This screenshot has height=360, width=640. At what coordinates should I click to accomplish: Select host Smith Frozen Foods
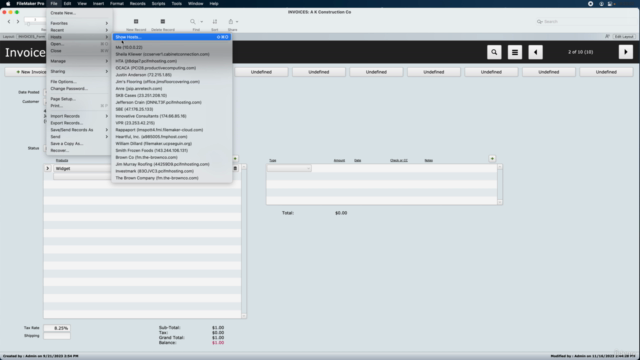pos(171,151)
